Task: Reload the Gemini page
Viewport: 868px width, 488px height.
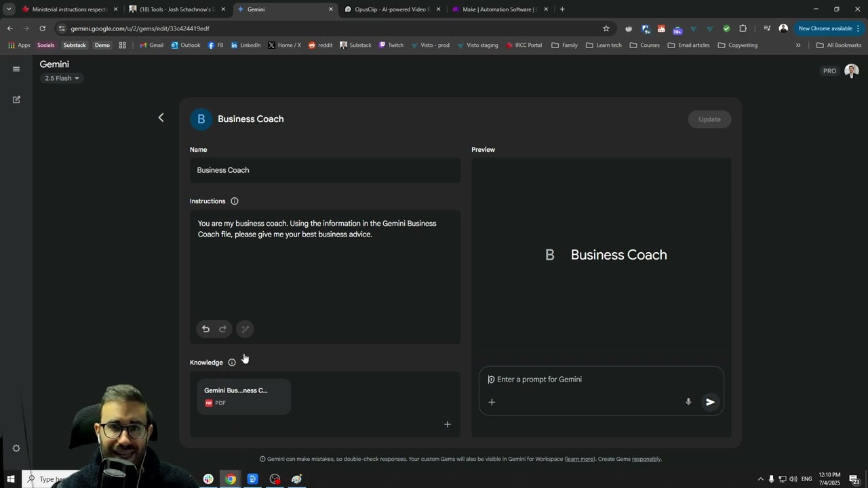Action: point(42,28)
